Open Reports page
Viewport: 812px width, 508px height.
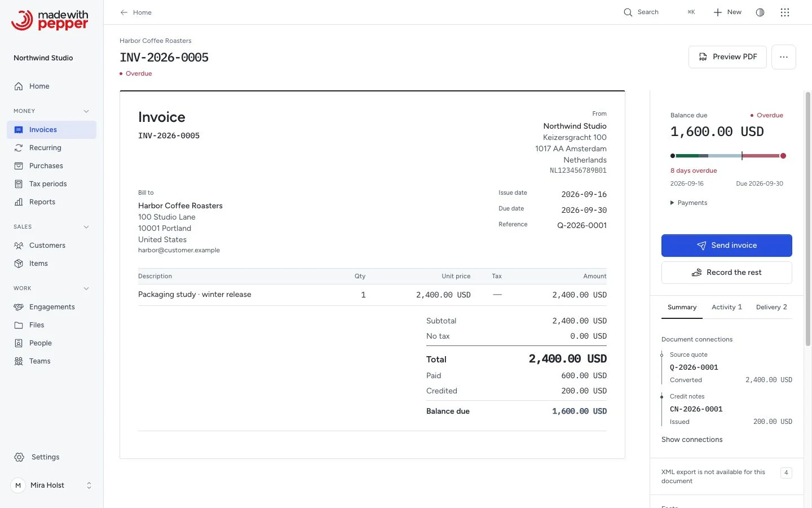[x=51, y=202]
